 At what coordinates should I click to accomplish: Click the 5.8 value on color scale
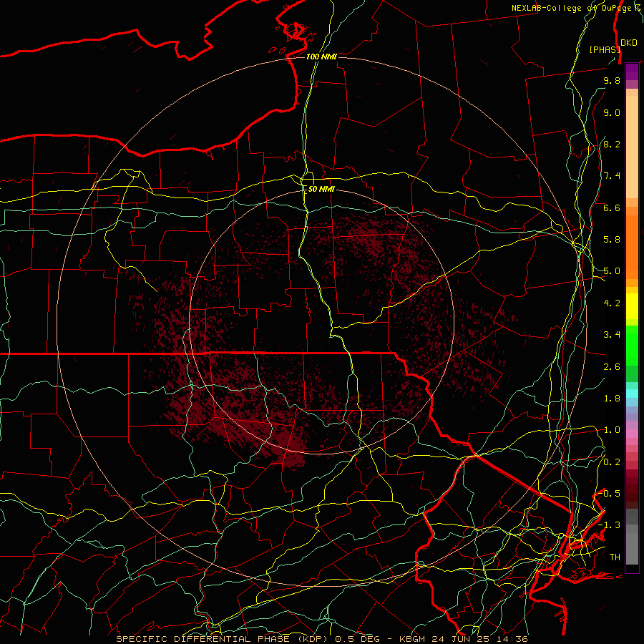tap(612, 240)
